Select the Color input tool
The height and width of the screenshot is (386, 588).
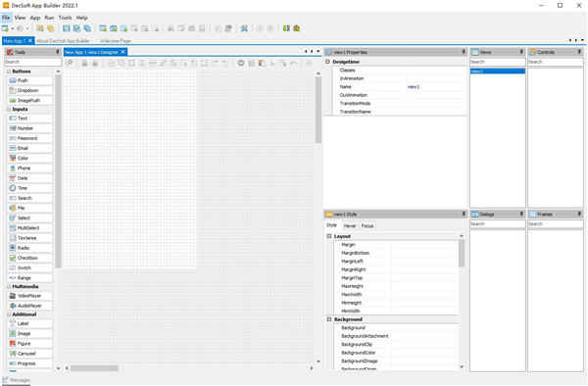point(30,158)
